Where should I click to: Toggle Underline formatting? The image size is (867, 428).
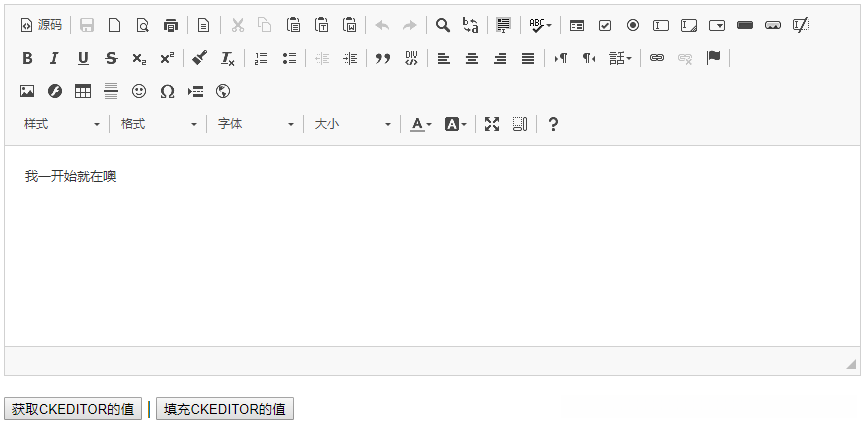click(x=83, y=58)
